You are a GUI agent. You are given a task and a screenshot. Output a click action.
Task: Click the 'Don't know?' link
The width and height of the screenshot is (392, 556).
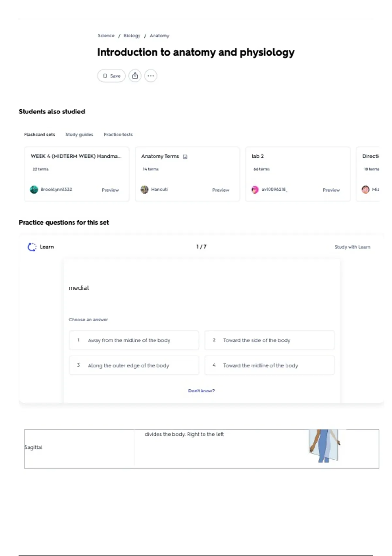pos(202,391)
